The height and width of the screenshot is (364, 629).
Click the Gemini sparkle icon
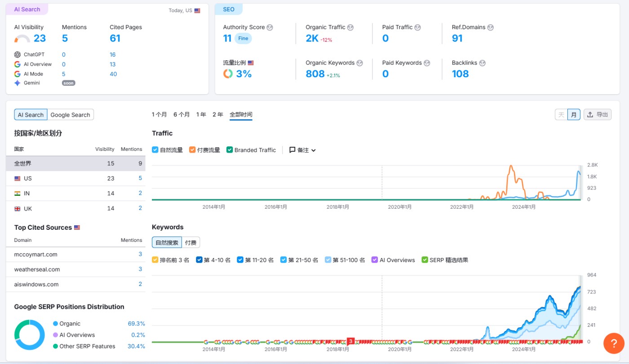pyautogui.click(x=18, y=83)
